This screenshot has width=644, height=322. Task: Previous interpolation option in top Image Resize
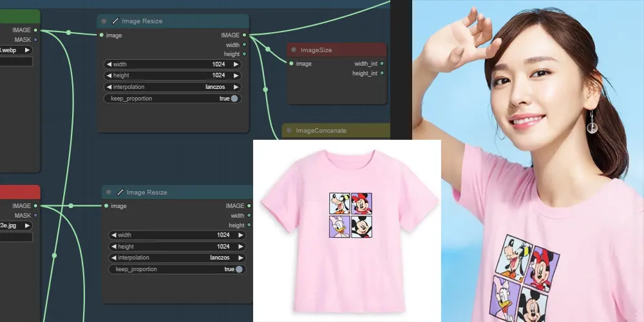(109, 87)
